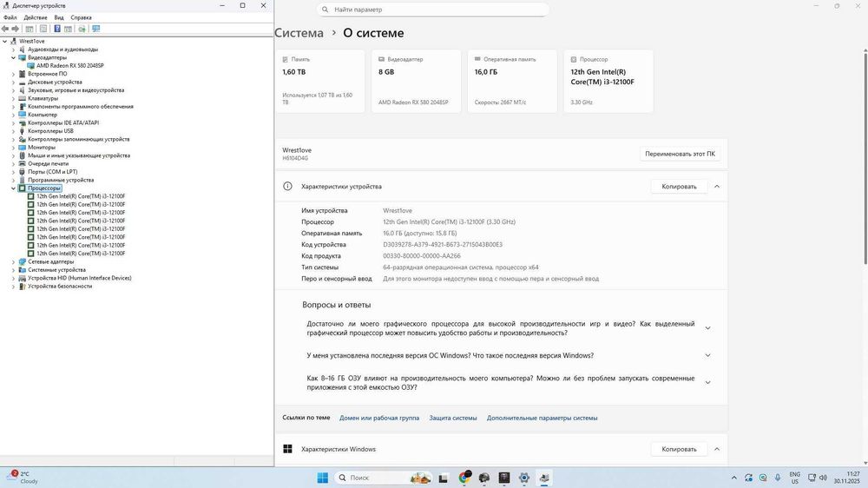This screenshot has height=488, width=868.
Task: Collapse Видеоадаптеры tree node
Action: [x=13, y=57]
